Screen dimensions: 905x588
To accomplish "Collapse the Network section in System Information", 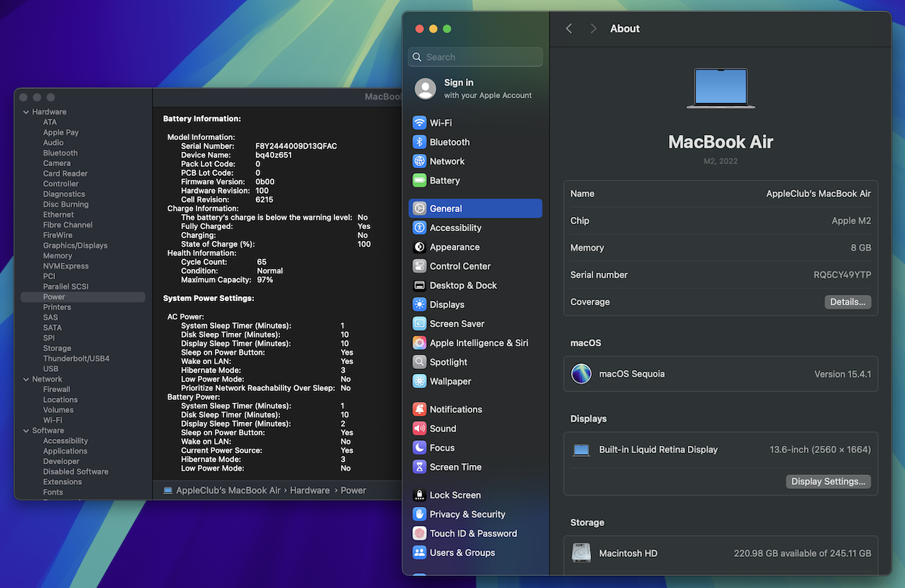I will click(26, 379).
